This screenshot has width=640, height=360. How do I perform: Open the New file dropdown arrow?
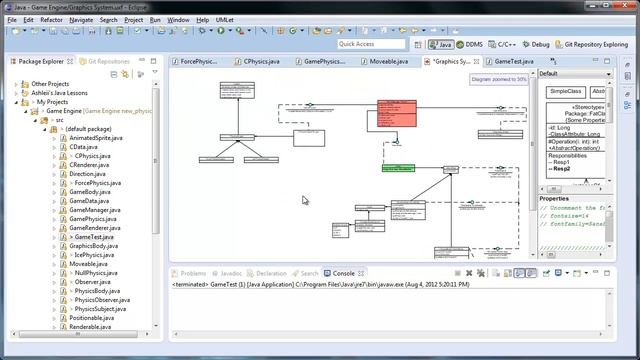pyautogui.click(x=24, y=31)
